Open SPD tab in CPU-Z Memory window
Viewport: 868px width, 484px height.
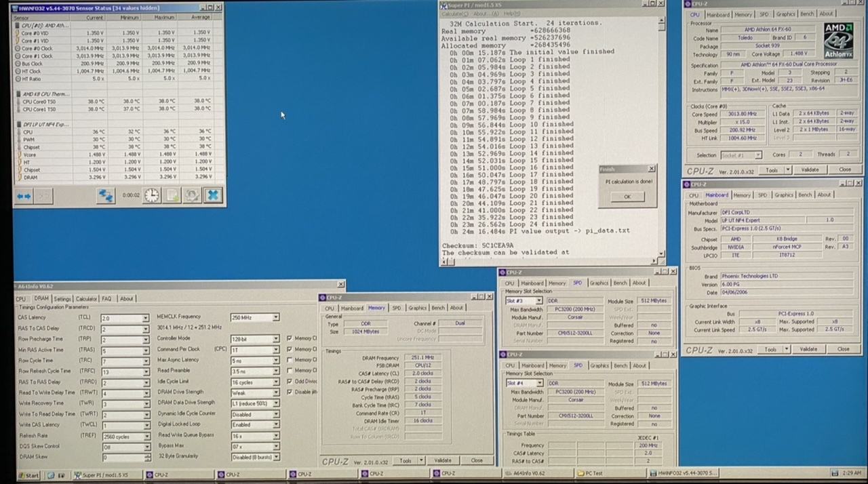397,308
